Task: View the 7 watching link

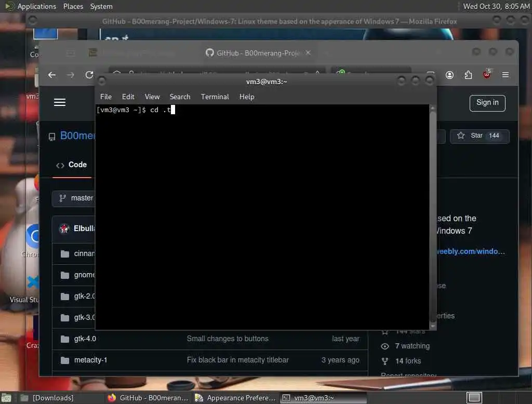Action: pyautogui.click(x=412, y=346)
